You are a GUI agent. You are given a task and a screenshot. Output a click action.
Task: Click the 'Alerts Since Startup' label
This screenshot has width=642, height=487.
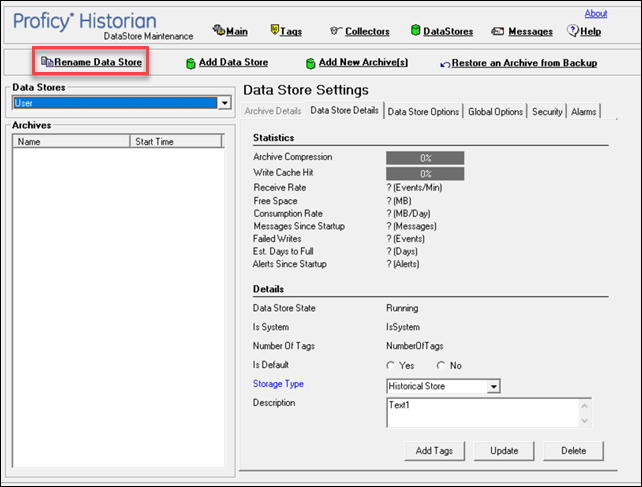point(289,264)
